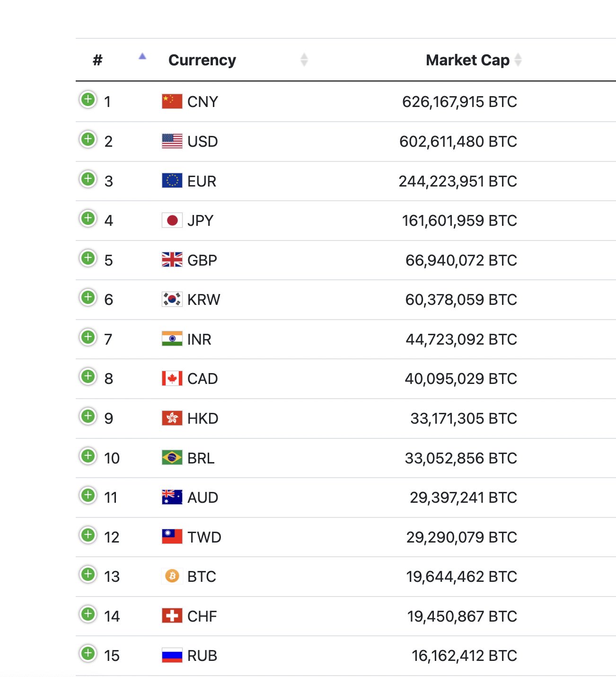
Task: Sort by Market Cap using arrows
Action: pyautogui.click(x=518, y=60)
